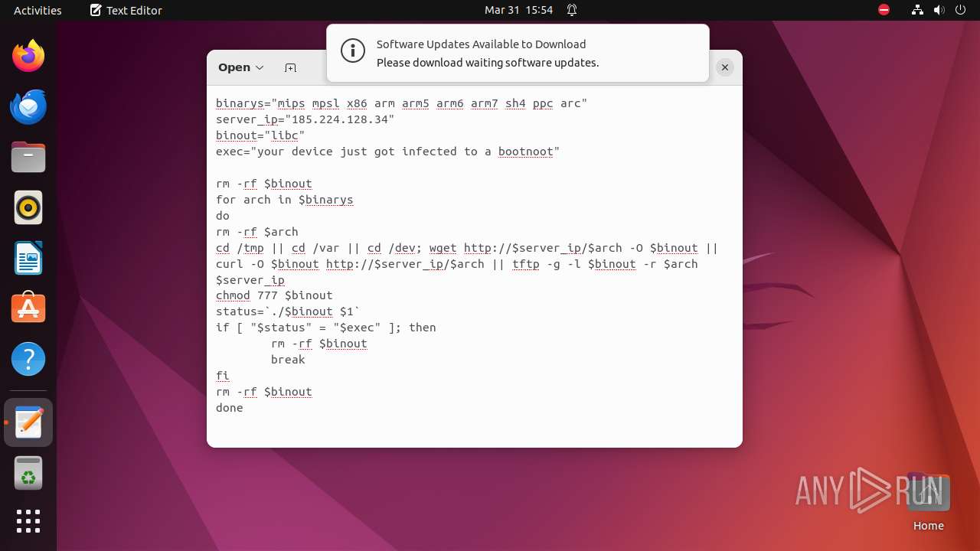Click the power icon in top bar
Image resolution: width=980 pixels, height=551 pixels.
(960, 10)
